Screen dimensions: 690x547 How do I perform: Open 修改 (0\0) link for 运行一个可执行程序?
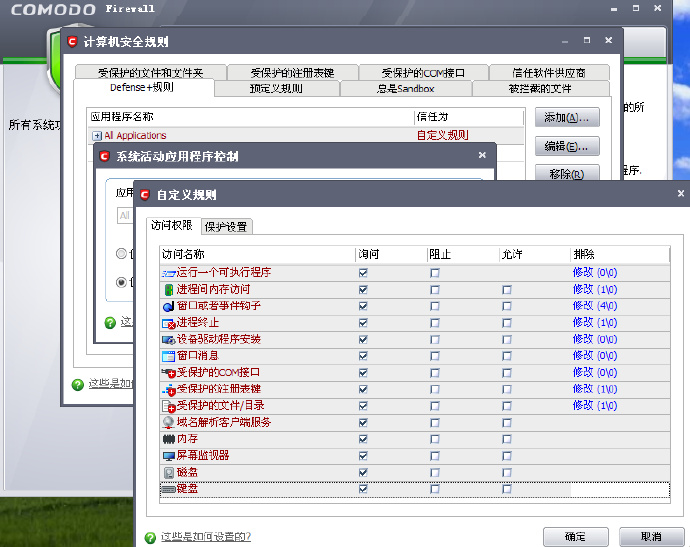[x=595, y=273]
